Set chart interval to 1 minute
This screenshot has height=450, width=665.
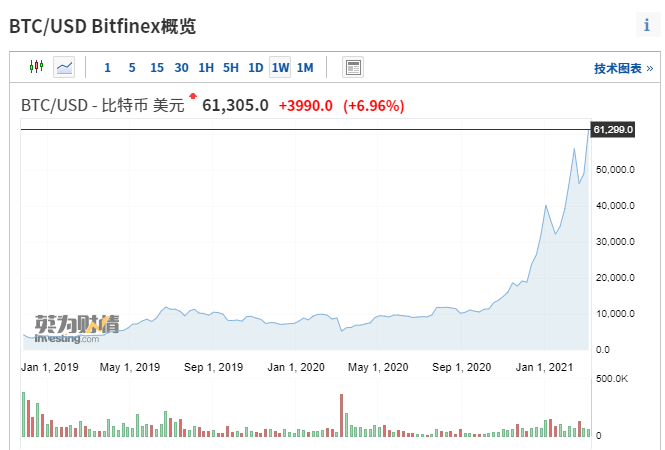pos(107,67)
